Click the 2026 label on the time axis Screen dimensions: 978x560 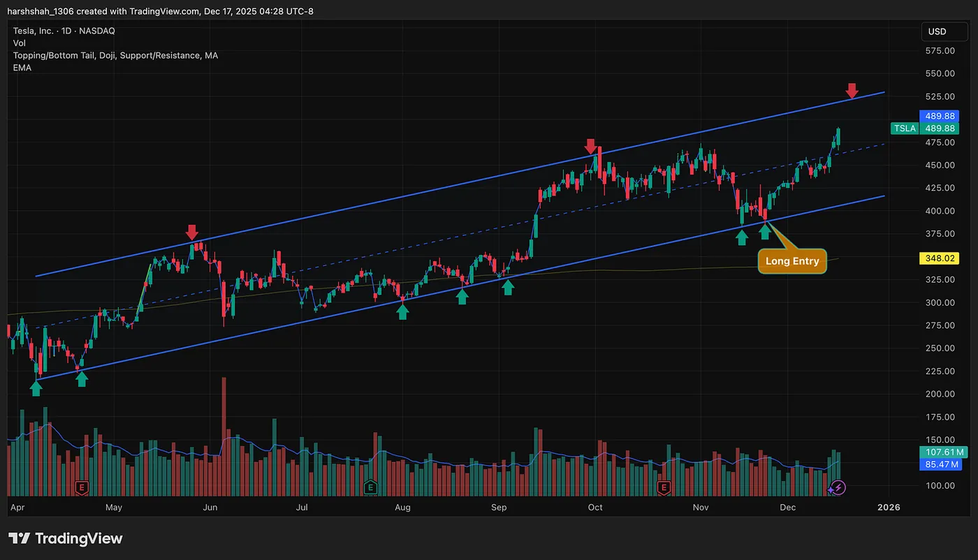888,508
